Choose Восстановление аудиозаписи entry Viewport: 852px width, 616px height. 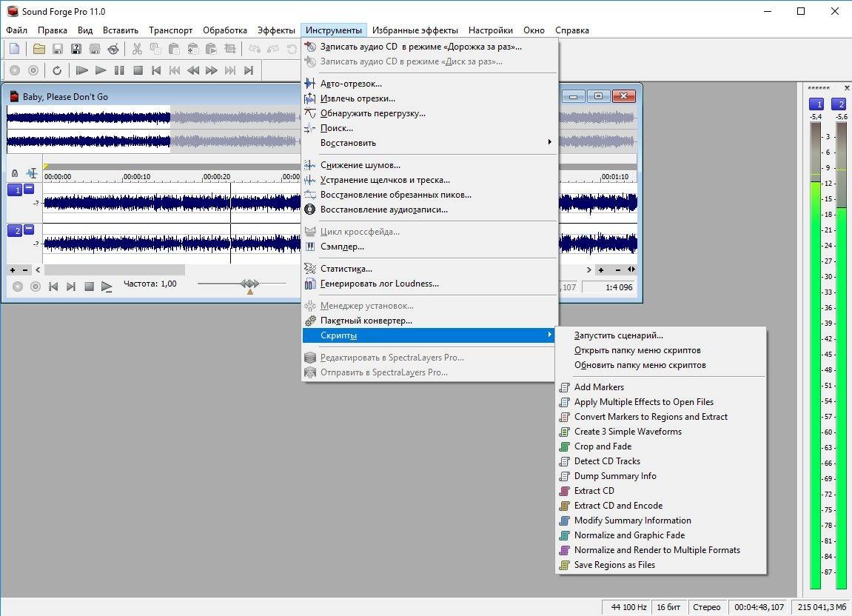click(x=430, y=210)
